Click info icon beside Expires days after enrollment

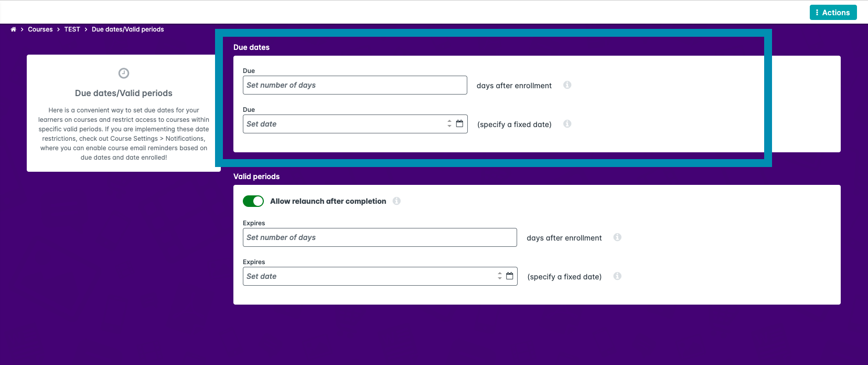(617, 237)
